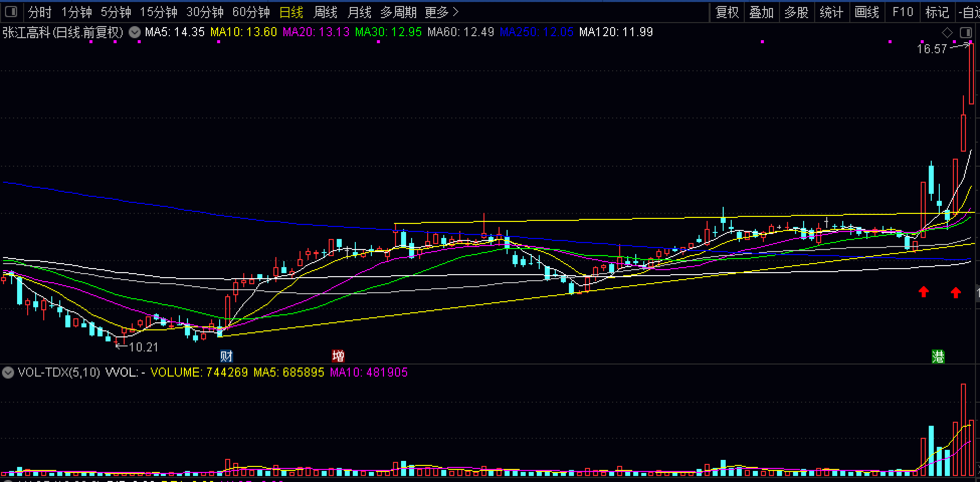Switch to 周线 weekly chart
The image size is (980, 482).
(x=325, y=12)
